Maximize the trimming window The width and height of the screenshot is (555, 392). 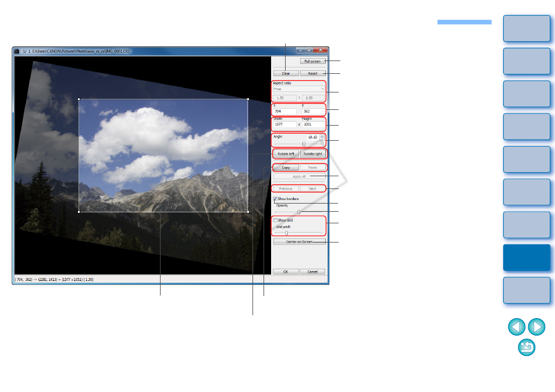[309, 50]
